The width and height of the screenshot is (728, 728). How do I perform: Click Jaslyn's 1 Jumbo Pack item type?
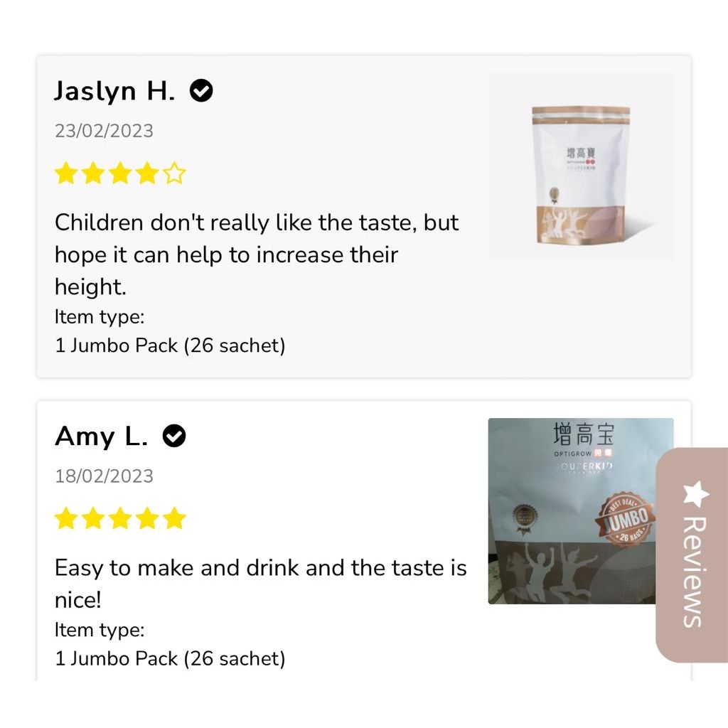coord(170,346)
